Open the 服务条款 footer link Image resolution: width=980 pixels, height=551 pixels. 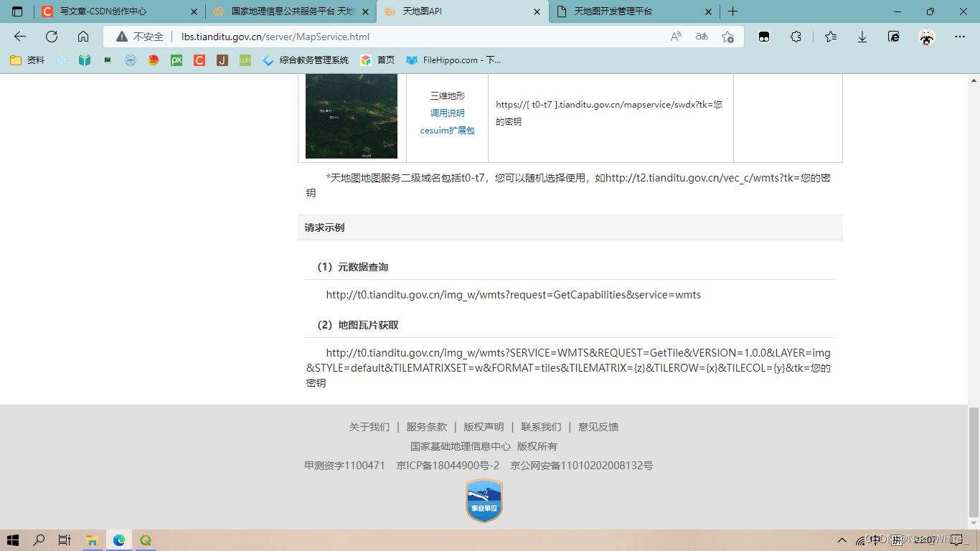427,427
